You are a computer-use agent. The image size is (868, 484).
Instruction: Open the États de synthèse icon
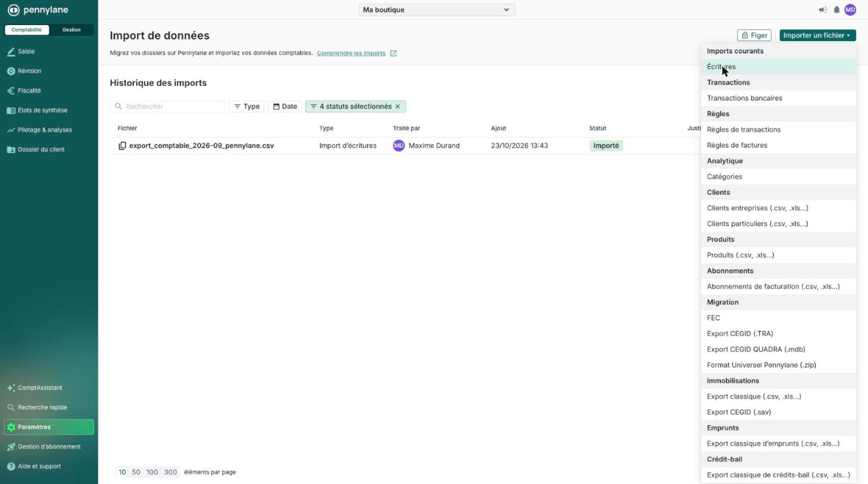pyautogui.click(x=11, y=110)
